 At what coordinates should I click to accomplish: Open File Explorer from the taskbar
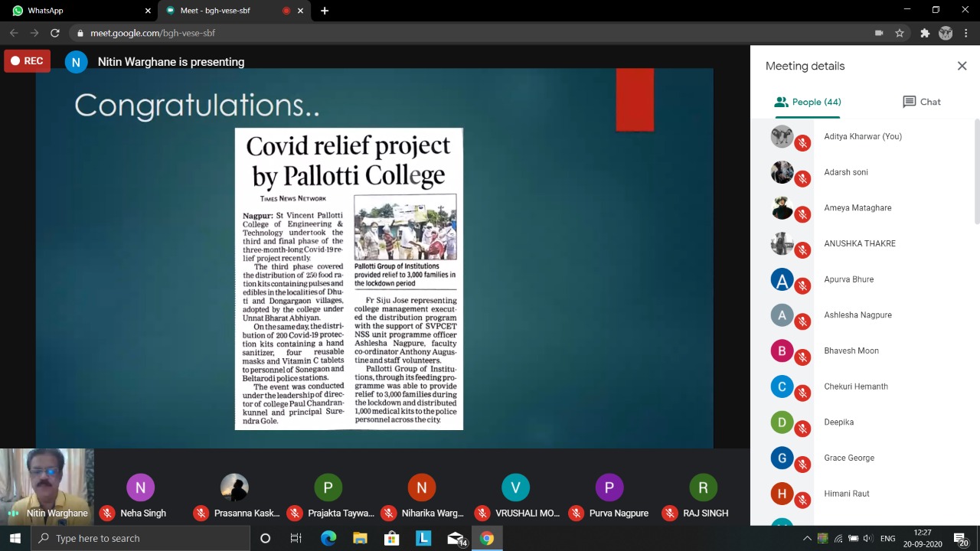(x=360, y=538)
